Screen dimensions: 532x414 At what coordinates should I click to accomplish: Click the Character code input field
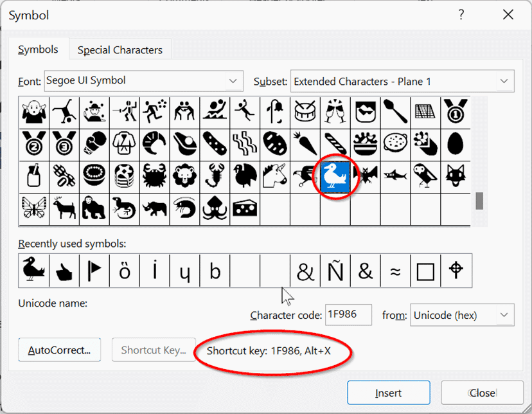[348, 315]
